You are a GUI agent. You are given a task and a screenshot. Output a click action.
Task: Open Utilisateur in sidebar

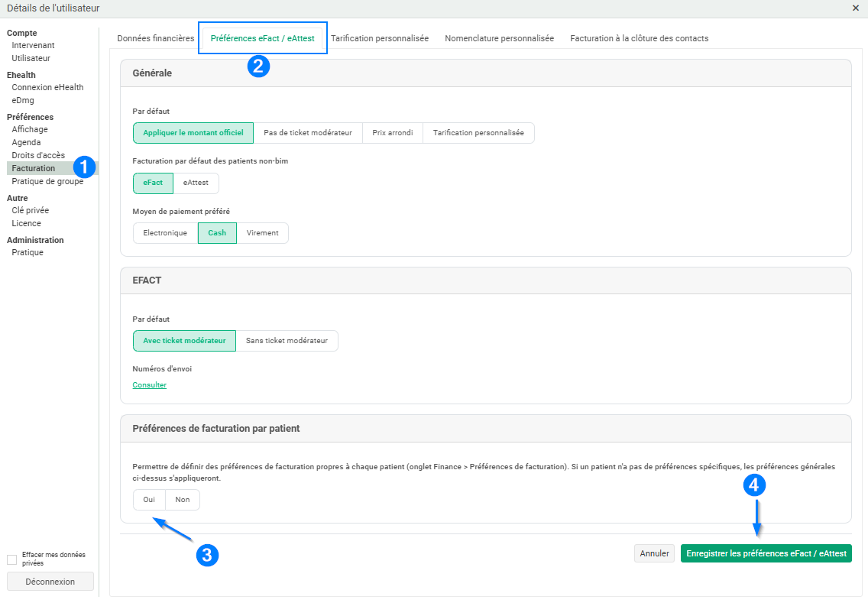tap(31, 58)
